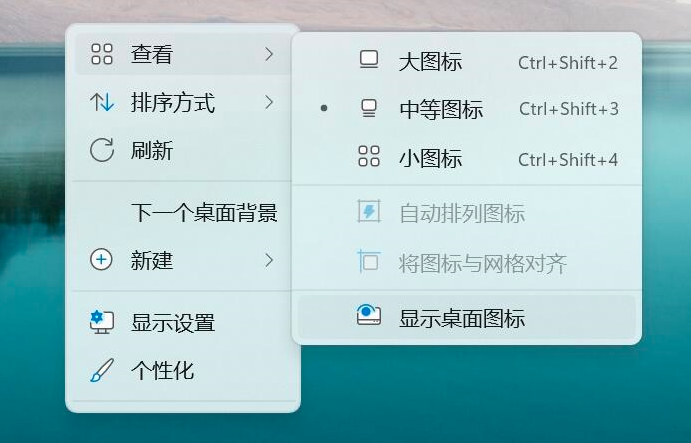
Task: Expand the 排序方式 submenu arrow
Action: click(x=269, y=102)
